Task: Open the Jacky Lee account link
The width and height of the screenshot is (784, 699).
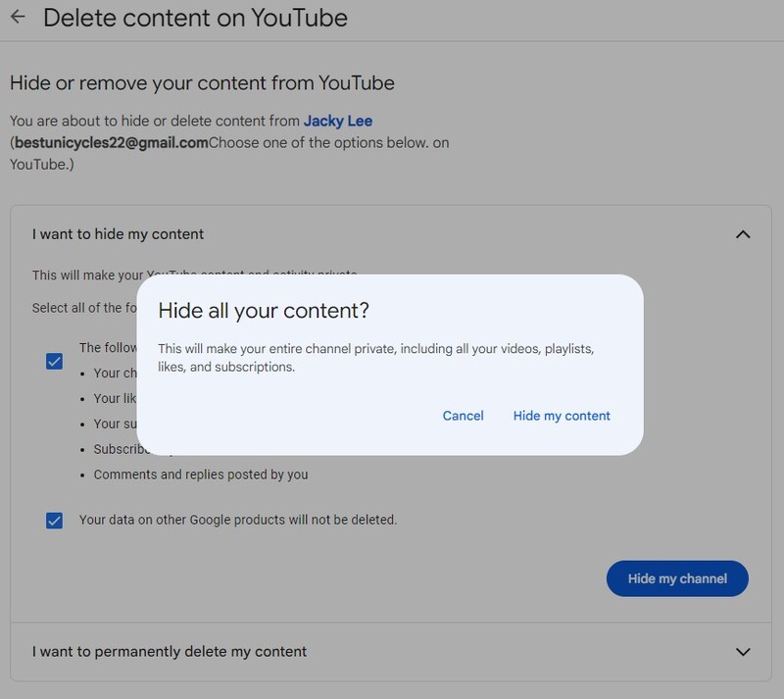Action: (x=337, y=121)
